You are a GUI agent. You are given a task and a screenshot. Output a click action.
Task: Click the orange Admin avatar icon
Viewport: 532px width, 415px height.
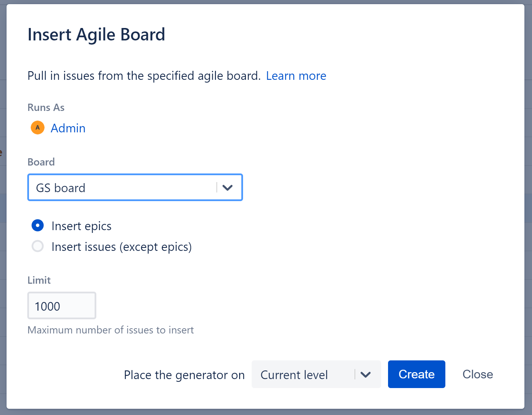click(x=37, y=128)
